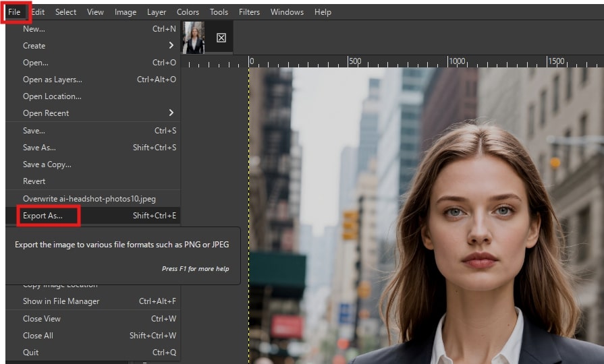Open the Help menu
Screen dimensions: 604x364
coord(323,12)
